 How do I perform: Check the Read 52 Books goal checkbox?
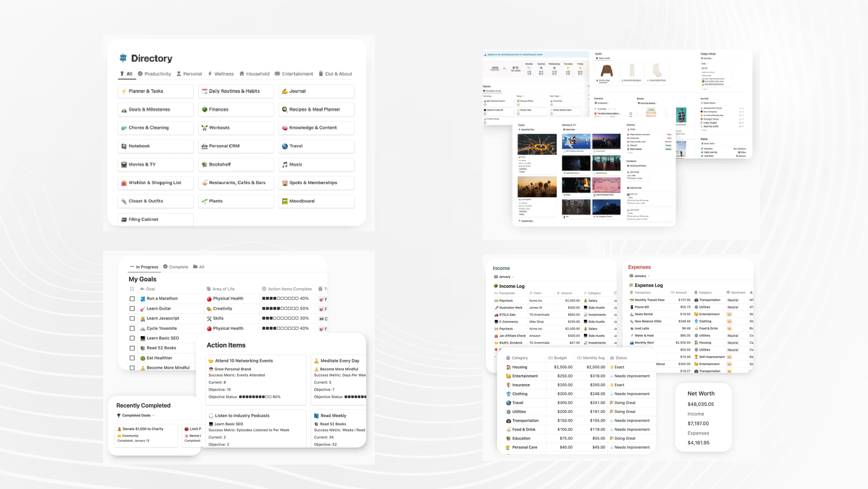[x=132, y=348]
